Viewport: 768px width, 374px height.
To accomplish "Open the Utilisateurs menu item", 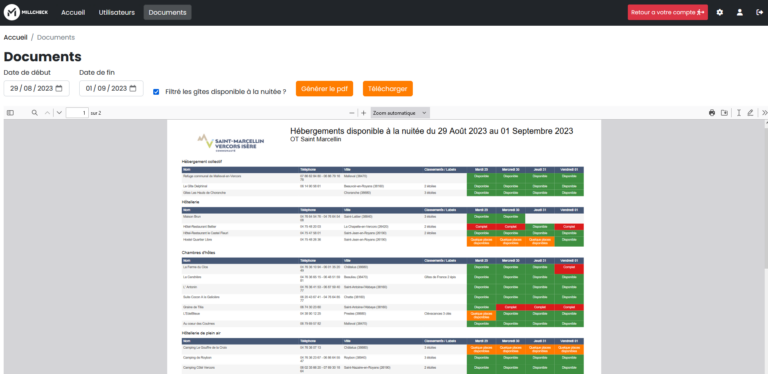I will [x=117, y=12].
